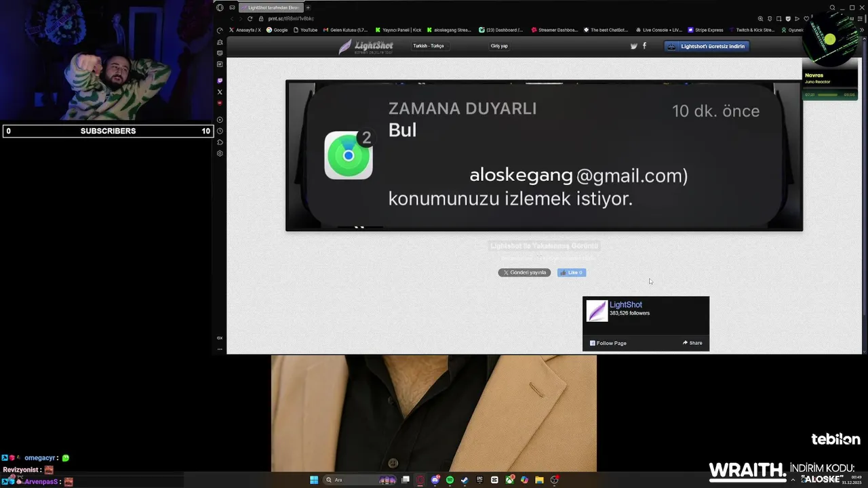The image size is (868, 488).
Task: Open settings gear in the Opera sidebar
Action: [220, 153]
